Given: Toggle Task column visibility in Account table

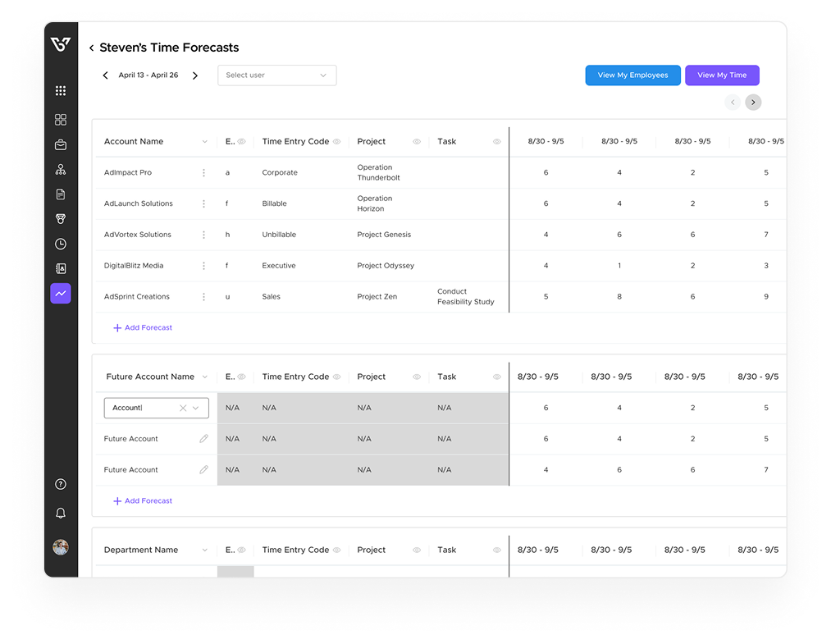Looking at the screenshot, I should click(x=496, y=142).
